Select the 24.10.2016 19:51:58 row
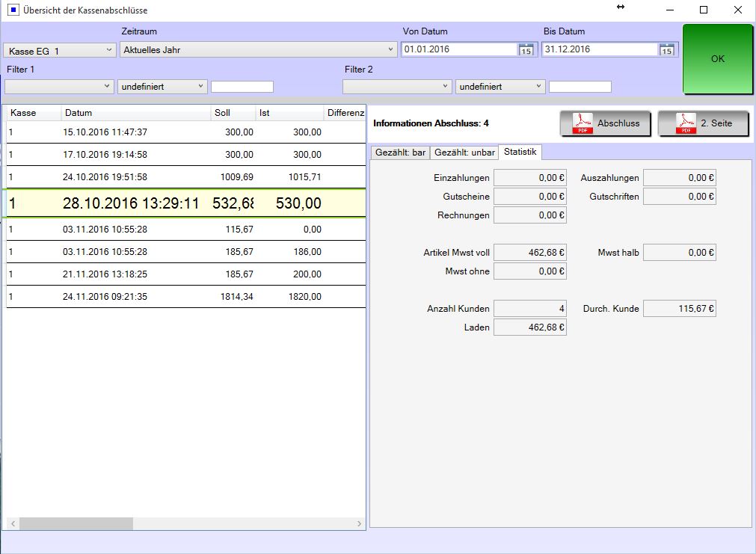Image resolution: width=756 pixels, height=554 pixels. 105,177
